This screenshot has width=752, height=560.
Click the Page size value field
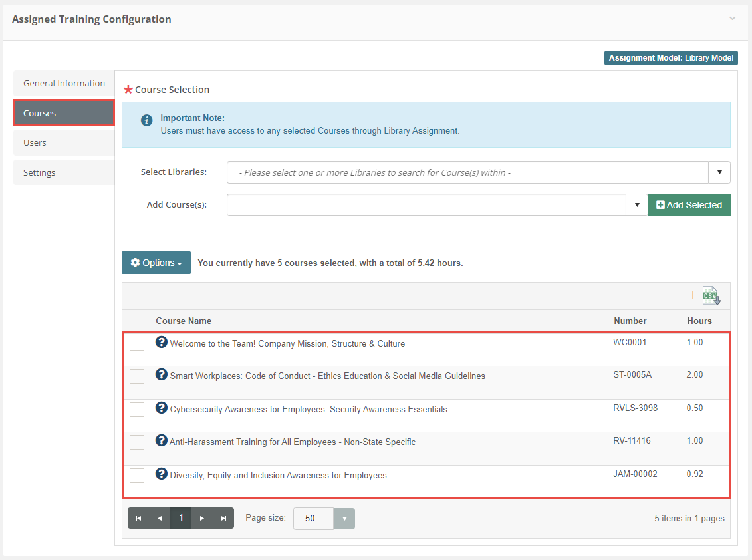314,519
